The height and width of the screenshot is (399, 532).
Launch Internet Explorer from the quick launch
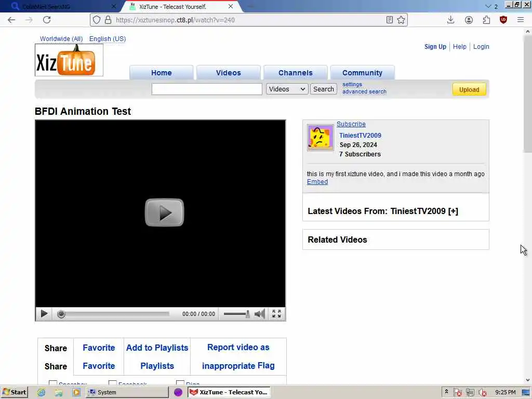click(42, 392)
